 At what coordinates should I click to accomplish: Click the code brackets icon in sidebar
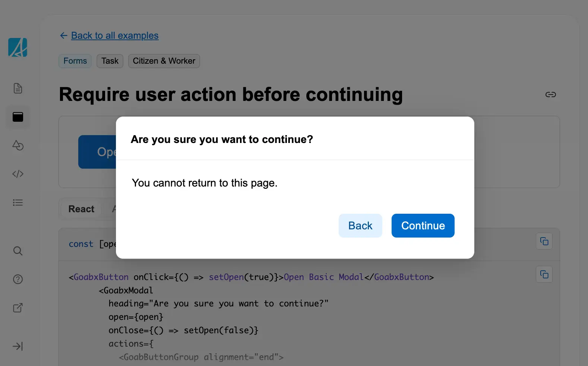[18, 174]
